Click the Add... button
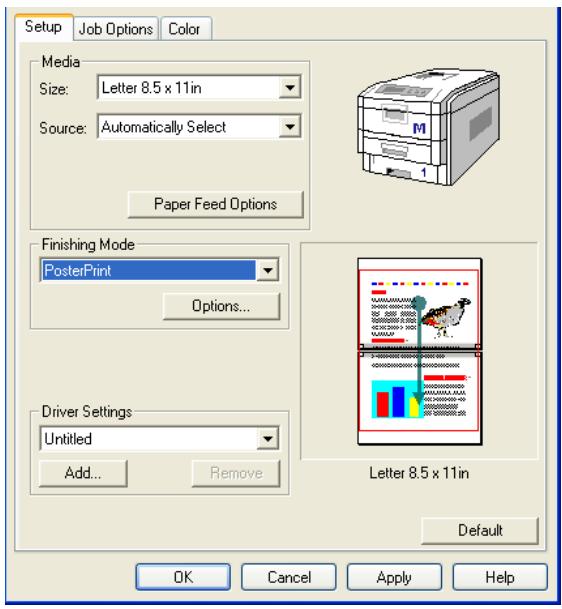Image resolution: width=562 pixels, height=609 pixels. 83,473
